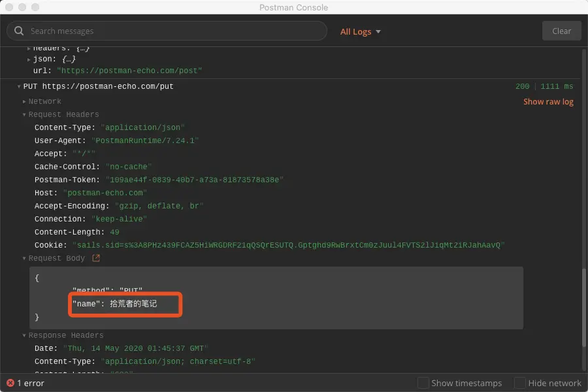Click the red error icon in status bar
The height and width of the screenshot is (392, 588).
pyautogui.click(x=10, y=383)
